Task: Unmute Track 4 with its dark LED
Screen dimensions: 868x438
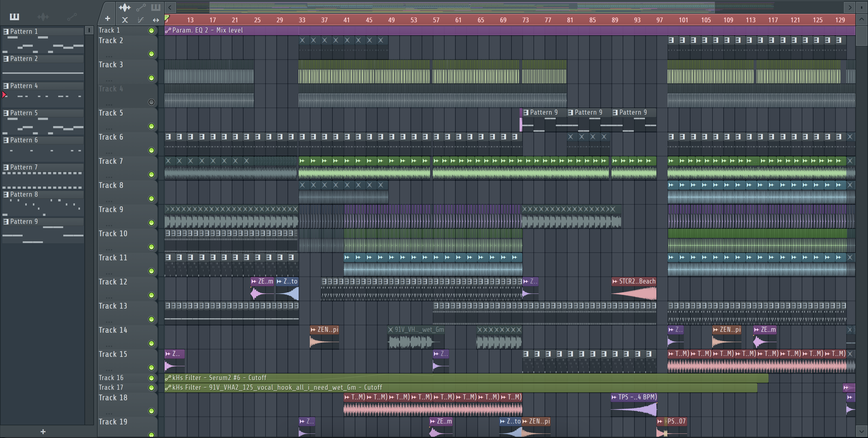Action: click(151, 102)
